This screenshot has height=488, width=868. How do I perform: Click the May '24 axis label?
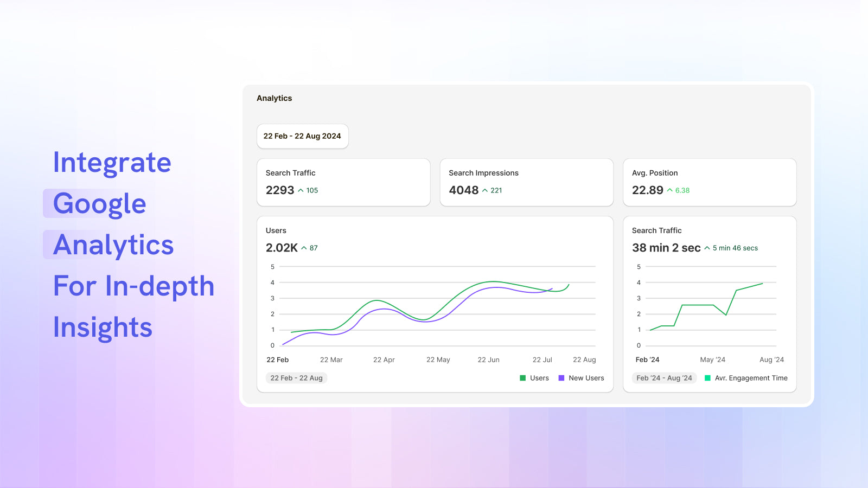(713, 359)
